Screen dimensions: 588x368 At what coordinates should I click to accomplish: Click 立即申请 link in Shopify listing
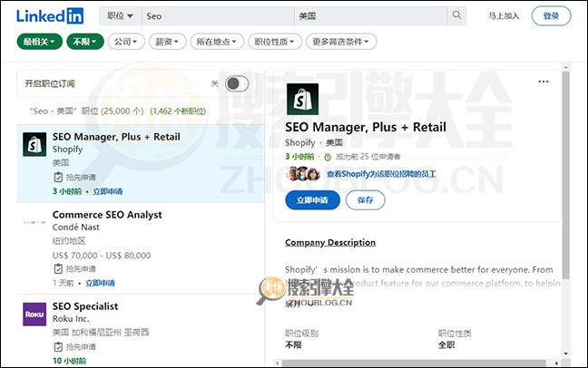108,191
